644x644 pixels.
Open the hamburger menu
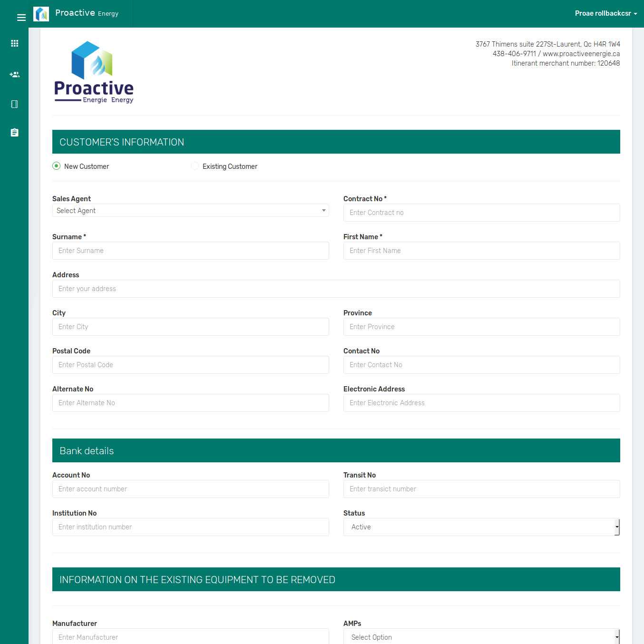21,18
